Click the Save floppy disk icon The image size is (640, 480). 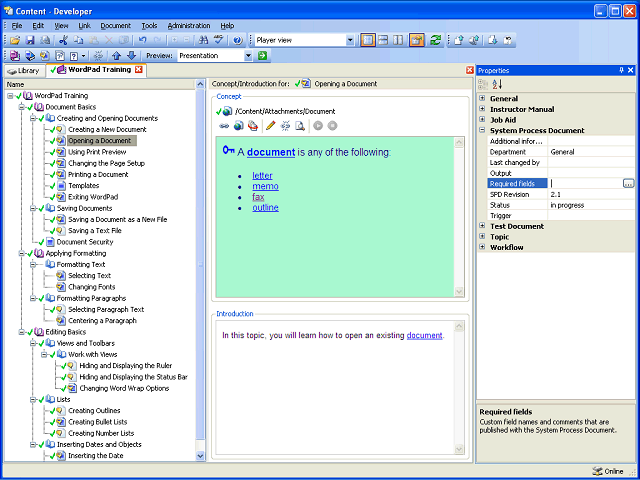click(30, 40)
